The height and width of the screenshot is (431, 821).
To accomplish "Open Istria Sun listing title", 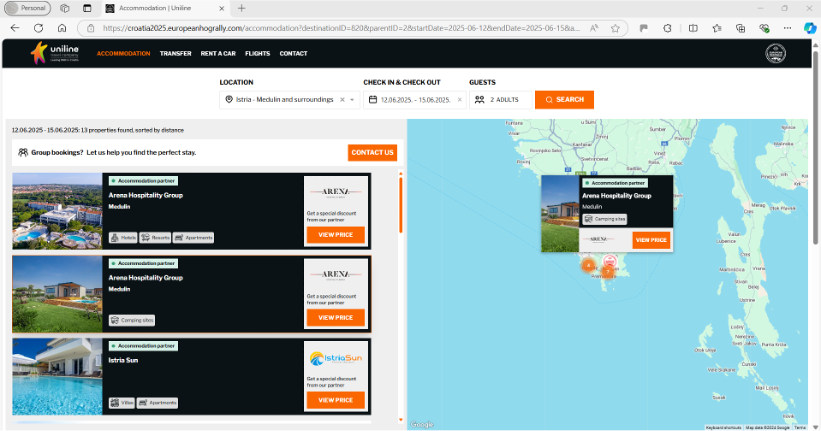I will tap(123, 360).
